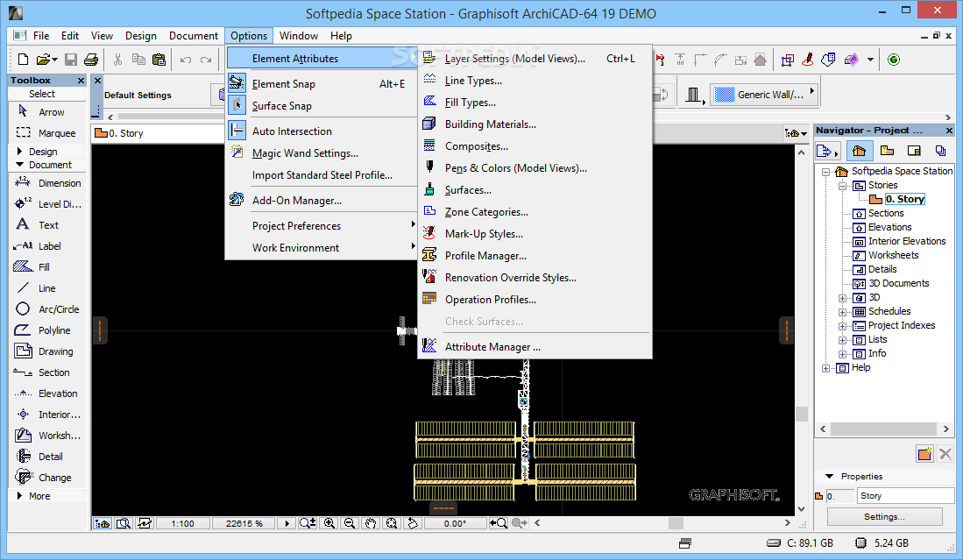Click the Settings button in Navigator

(x=884, y=516)
